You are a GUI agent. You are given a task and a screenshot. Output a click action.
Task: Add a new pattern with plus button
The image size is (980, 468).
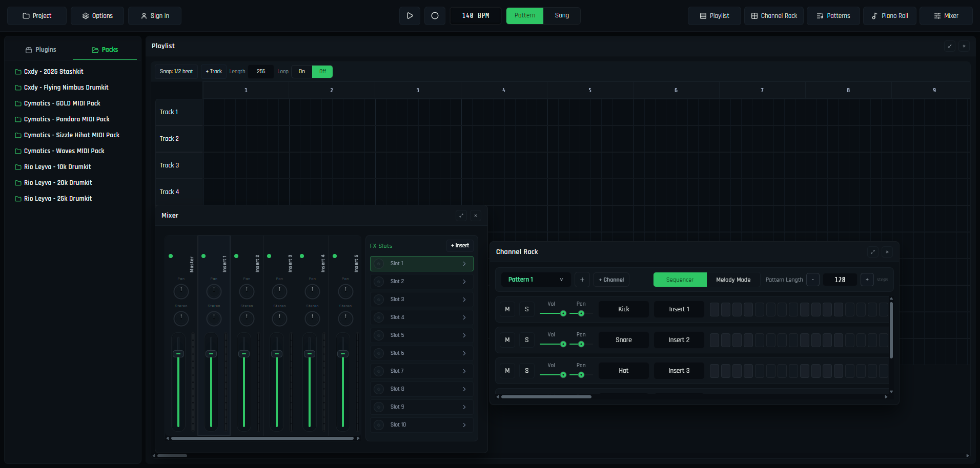[x=582, y=280]
